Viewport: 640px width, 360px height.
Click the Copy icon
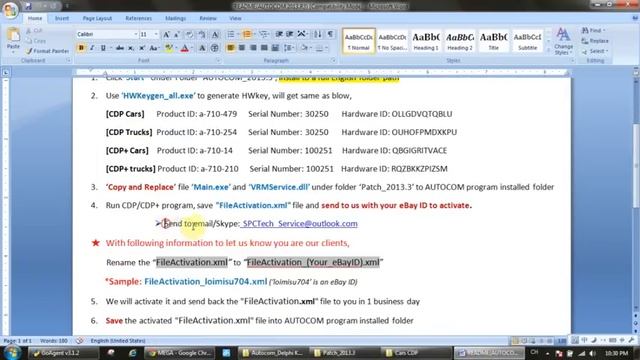click(29, 41)
